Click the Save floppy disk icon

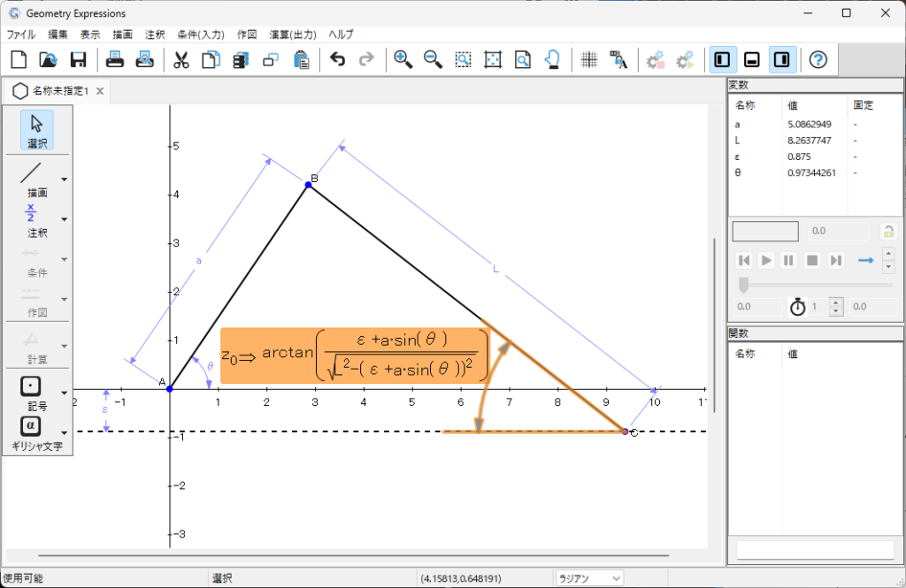pos(78,60)
